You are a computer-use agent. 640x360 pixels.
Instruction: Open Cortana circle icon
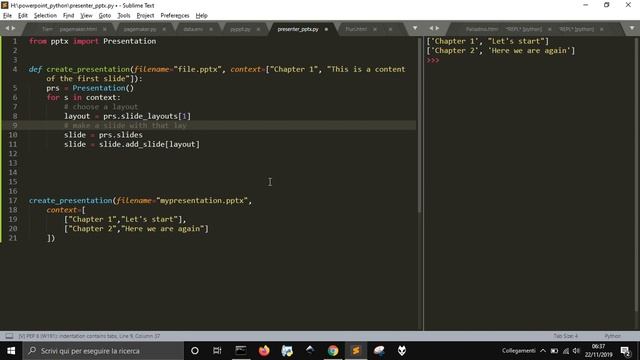pyautogui.click(x=195, y=351)
